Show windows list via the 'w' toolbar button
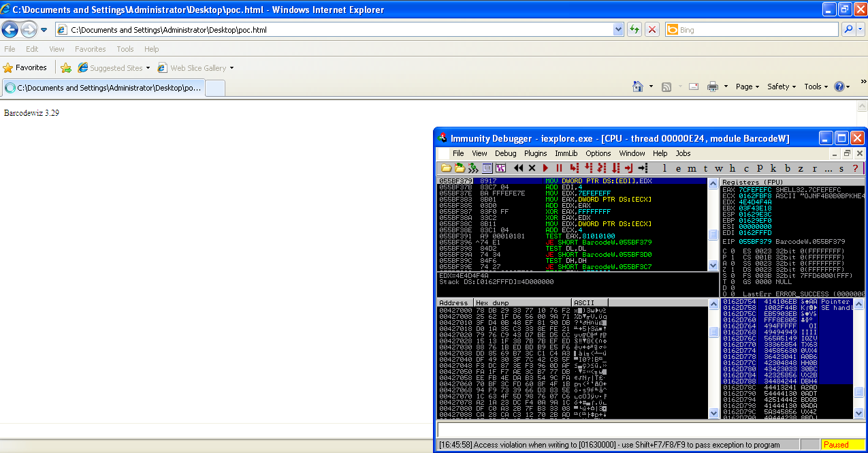The height and width of the screenshot is (453, 868). 719,168
